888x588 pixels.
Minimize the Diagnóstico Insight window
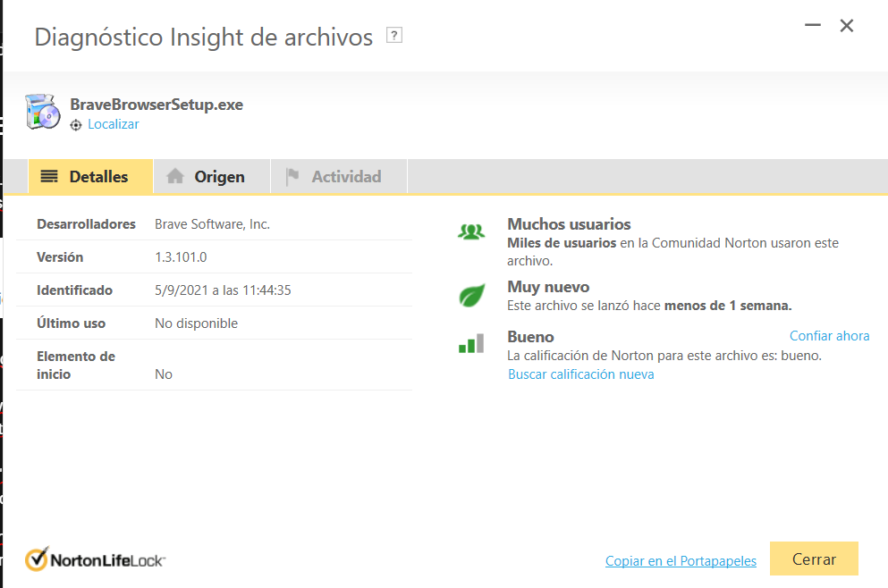pos(813,25)
